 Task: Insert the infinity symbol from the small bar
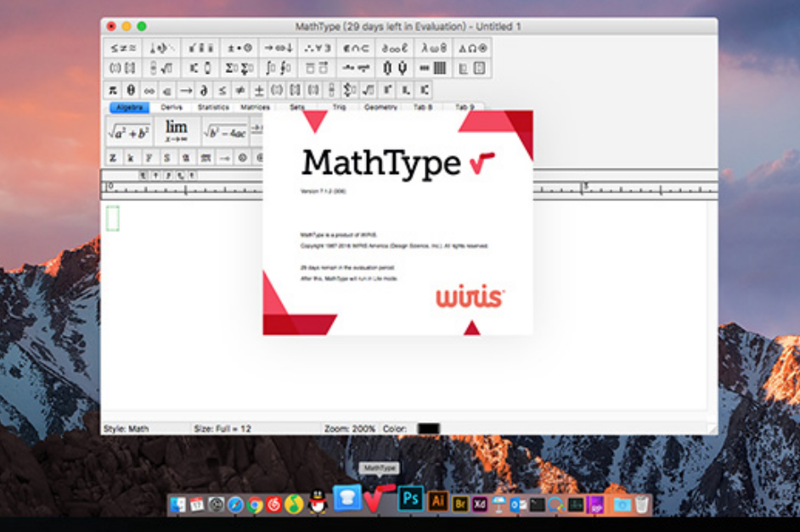149,90
